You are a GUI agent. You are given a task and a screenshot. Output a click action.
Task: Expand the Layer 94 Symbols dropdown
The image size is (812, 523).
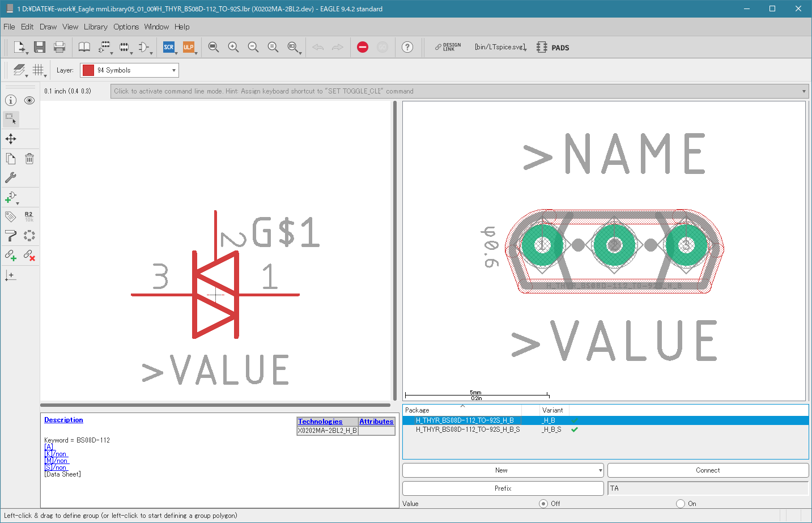pos(173,70)
